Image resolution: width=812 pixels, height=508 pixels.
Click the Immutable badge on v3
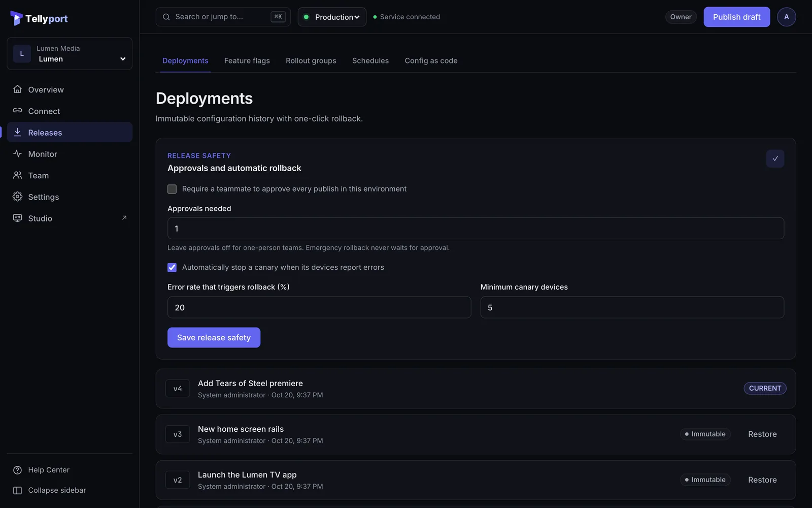point(705,434)
